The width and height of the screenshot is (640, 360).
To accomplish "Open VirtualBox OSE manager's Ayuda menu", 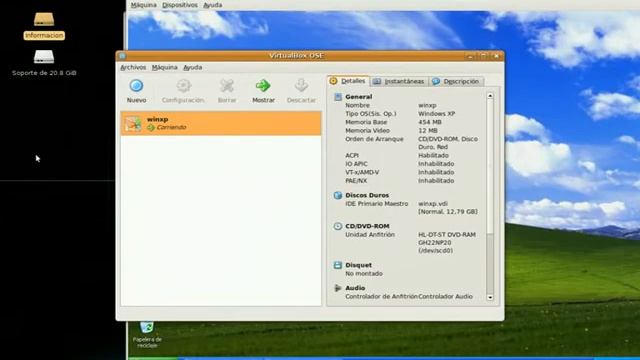I will click(x=193, y=67).
